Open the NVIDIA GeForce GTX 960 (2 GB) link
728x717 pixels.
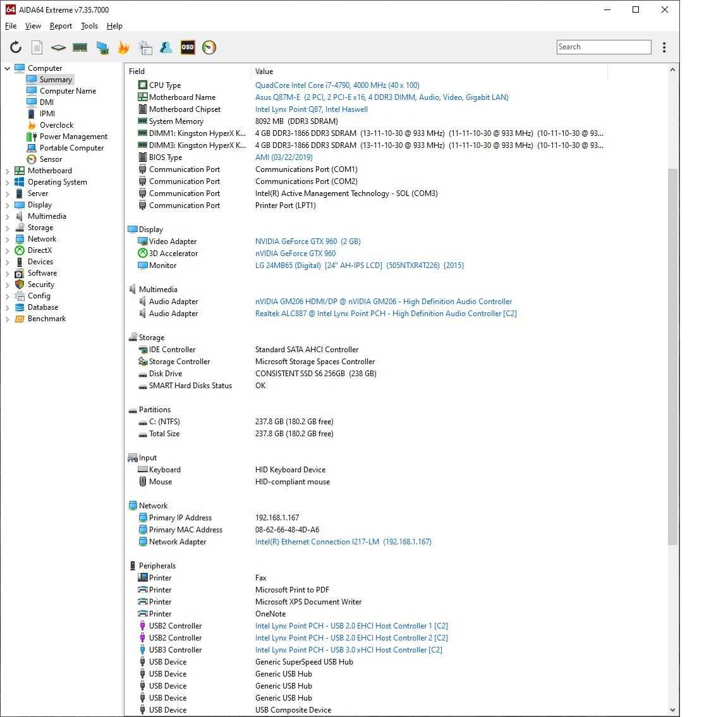point(308,242)
